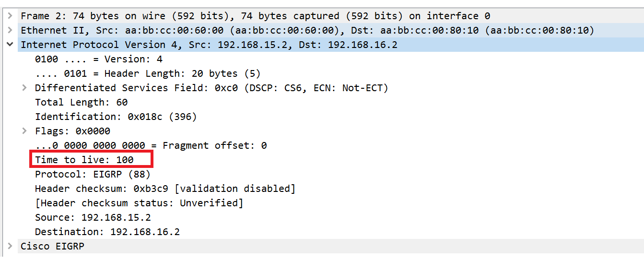Expand the Ethernet II section arrow
The image size is (644, 261).
[10, 31]
